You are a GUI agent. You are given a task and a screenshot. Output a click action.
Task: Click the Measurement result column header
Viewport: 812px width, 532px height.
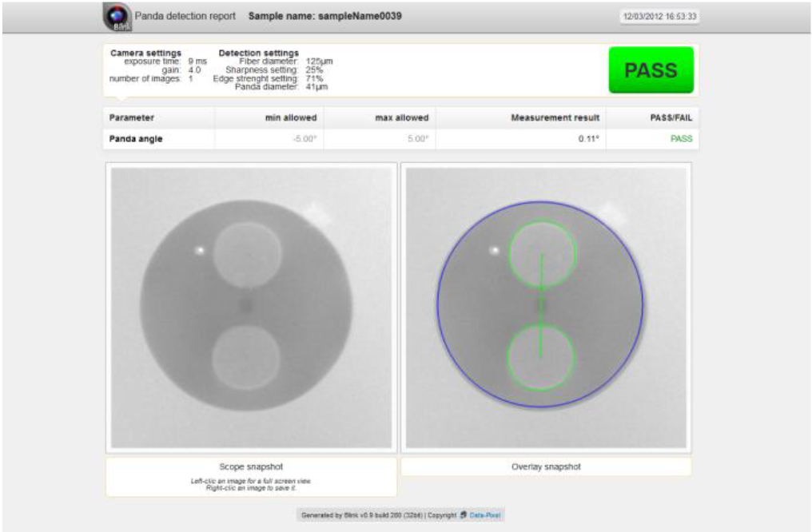(x=555, y=117)
